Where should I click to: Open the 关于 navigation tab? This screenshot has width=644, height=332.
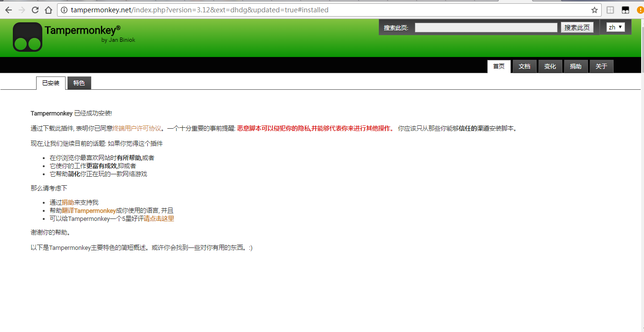click(602, 66)
